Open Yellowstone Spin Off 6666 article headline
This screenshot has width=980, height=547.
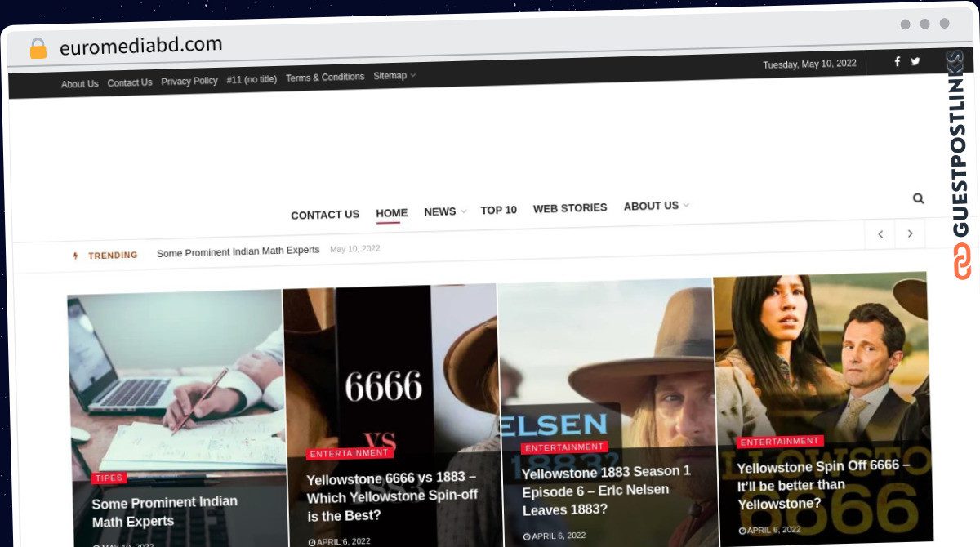tap(823, 484)
